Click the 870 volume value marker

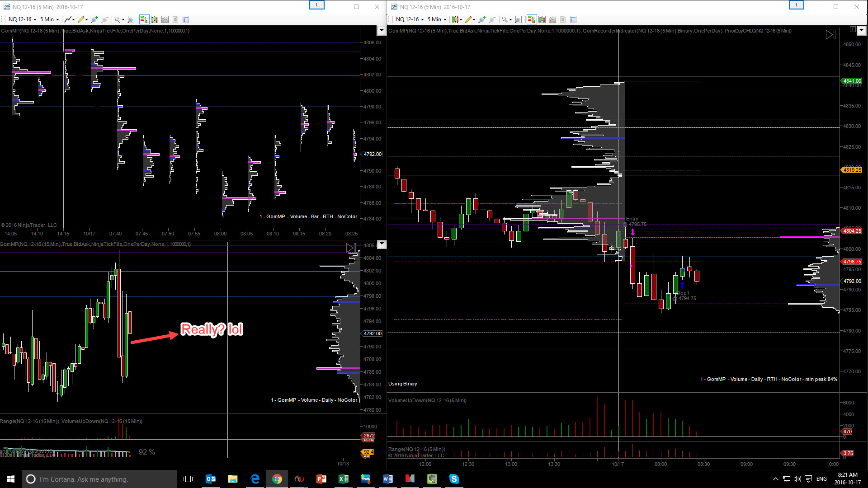pos(847,432)
